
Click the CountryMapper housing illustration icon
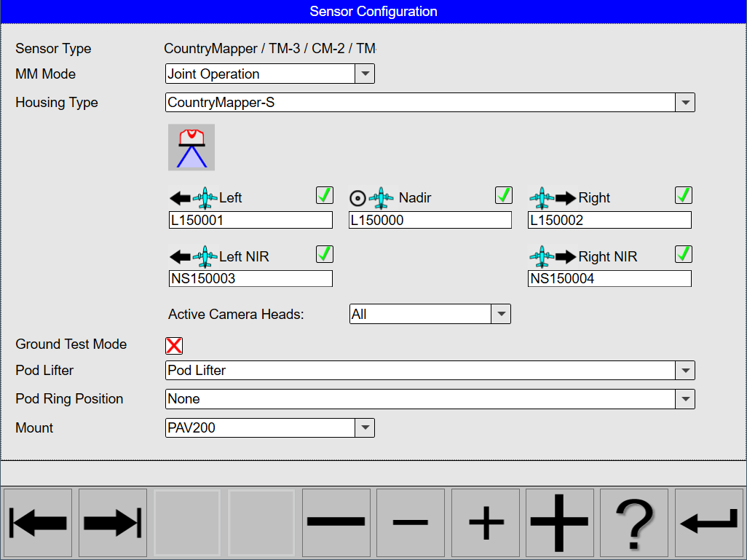191,147
